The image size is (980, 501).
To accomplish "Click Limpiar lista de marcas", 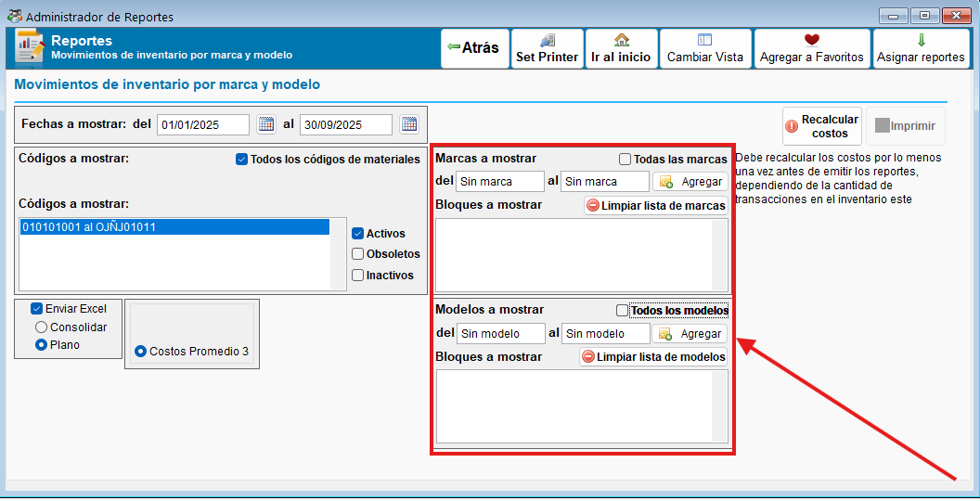I will [655, 206].
